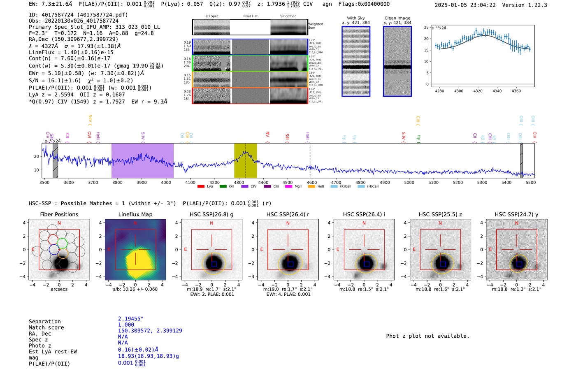Click the hatched grey band near 5460
The width and height of the screenshot is (576, 392).
coord(521,160)
